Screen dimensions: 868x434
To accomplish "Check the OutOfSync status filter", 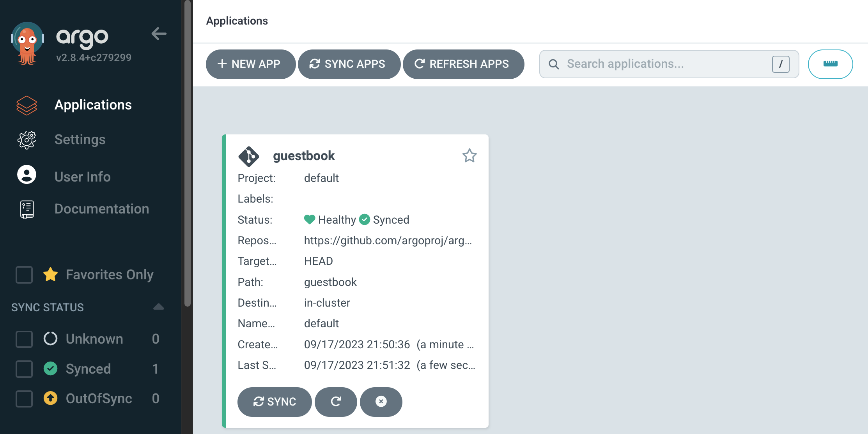I will click(24, 399).
